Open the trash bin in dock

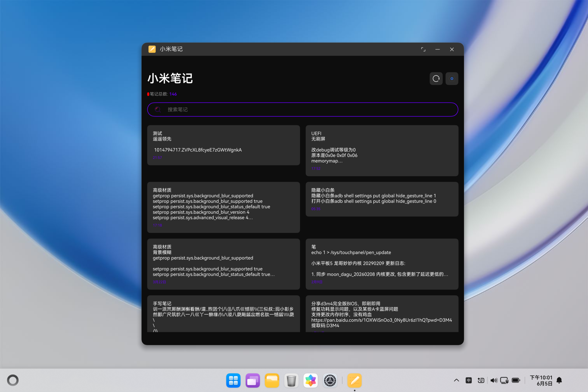[x=291, y=381]
